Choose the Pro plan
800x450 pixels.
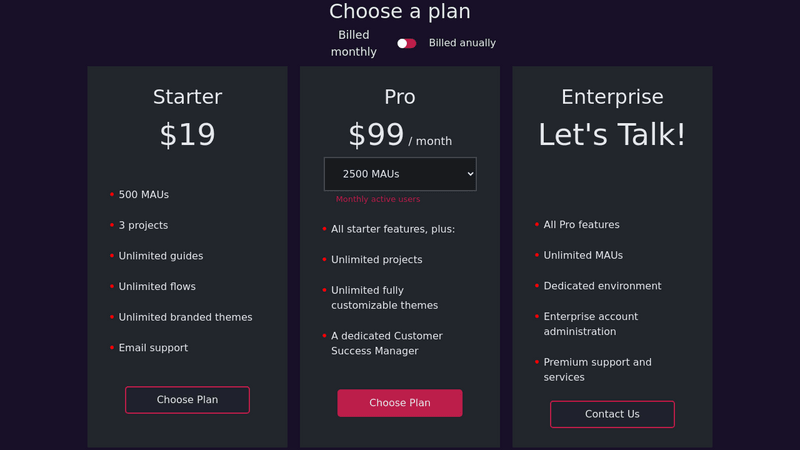tap(399, 403)
